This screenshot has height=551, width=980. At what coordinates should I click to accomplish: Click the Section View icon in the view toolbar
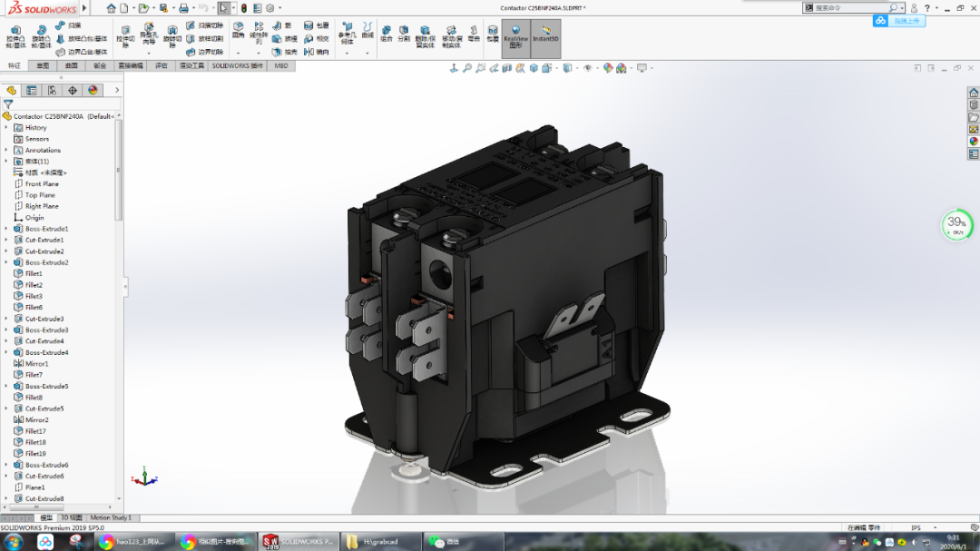click(x=507, y=68)
